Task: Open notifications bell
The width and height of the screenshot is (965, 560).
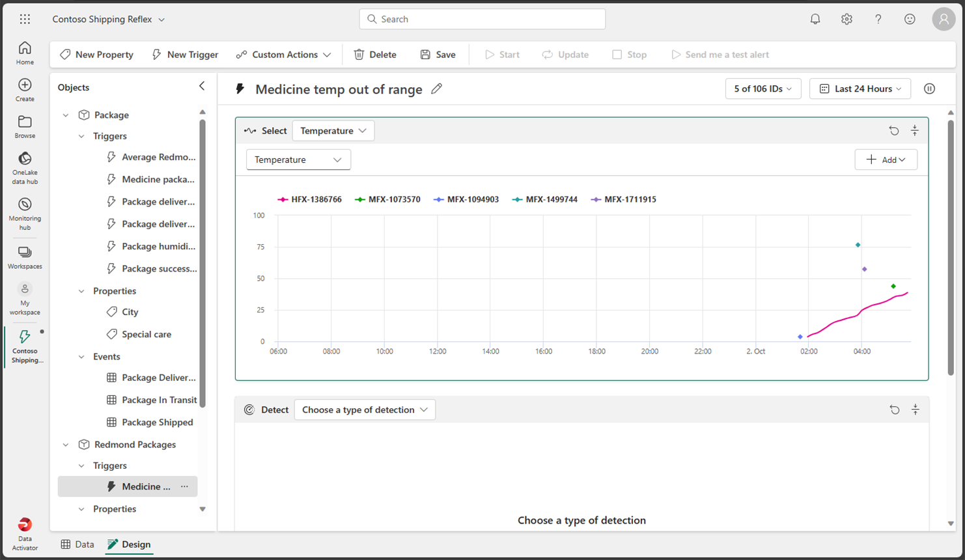Action: 815,19
